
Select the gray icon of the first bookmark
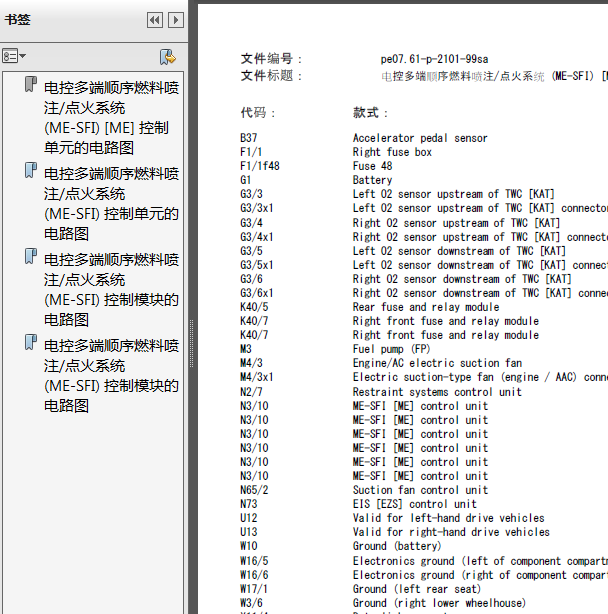31,84
